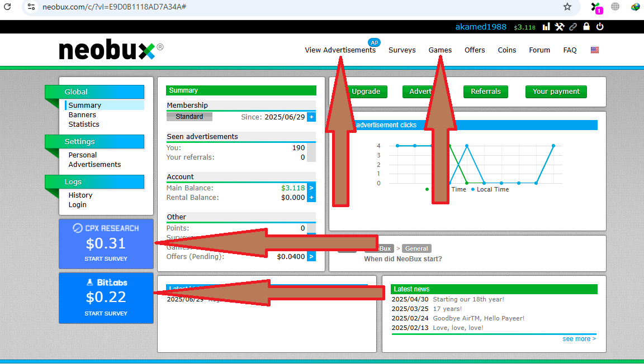Image resolution: width=644 pixels, height=364 pixels.
Task: Open the 'Love, love, love!' news item
Action: 458,328
